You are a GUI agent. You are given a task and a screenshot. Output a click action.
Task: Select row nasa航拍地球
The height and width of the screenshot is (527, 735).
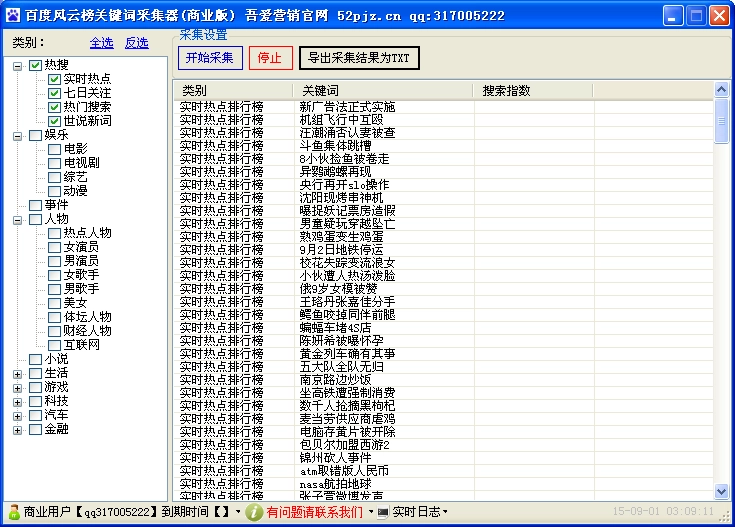[443, 484]
